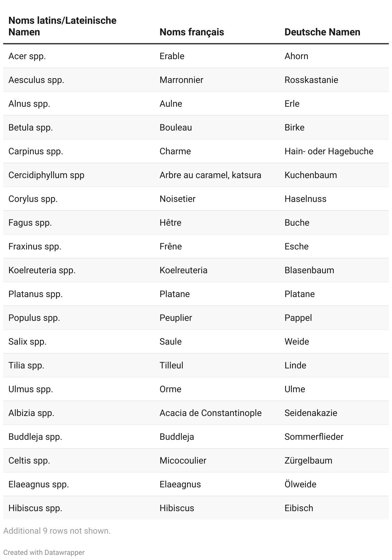Click the Micocoulier cell
This screenshot has width=392, height=560.
[183, 460]
